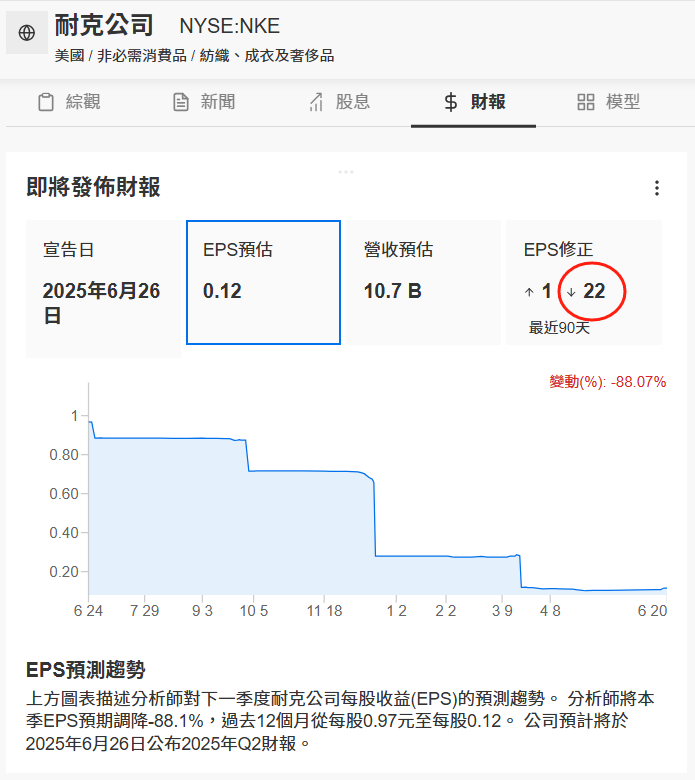Open the 綜觀 overview tab
Image resolution: width=695 pixels, height=780 pixels.
pos(69,102)
